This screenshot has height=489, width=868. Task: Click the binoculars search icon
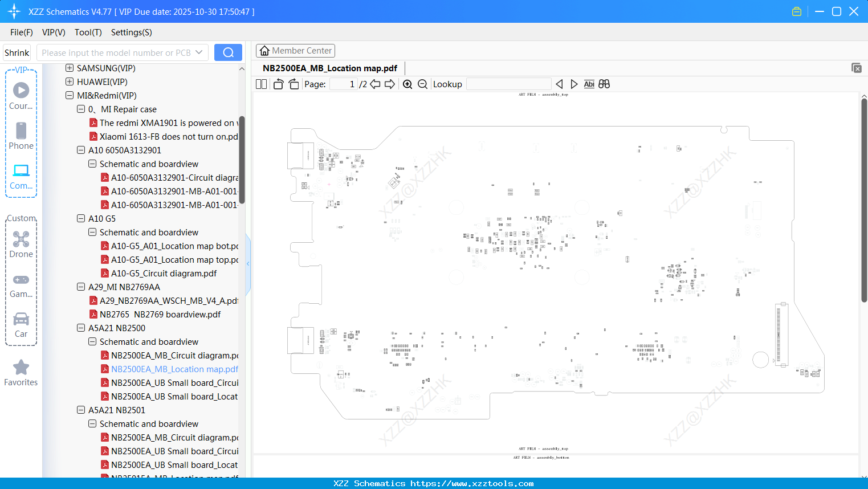(604, 84)
